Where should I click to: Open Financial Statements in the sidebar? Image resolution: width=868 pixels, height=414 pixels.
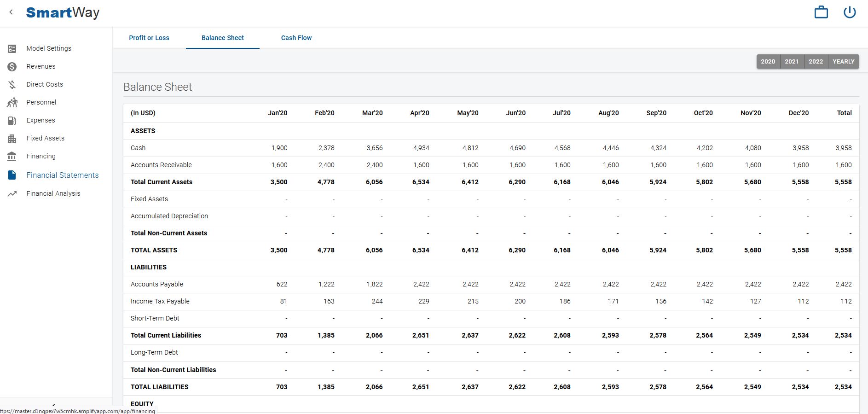click(x=62, y=175)
